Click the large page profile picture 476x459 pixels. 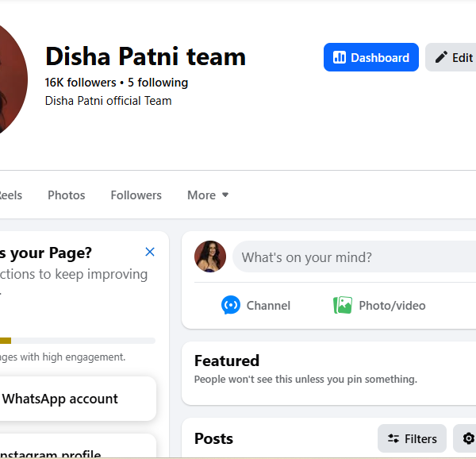12,79
